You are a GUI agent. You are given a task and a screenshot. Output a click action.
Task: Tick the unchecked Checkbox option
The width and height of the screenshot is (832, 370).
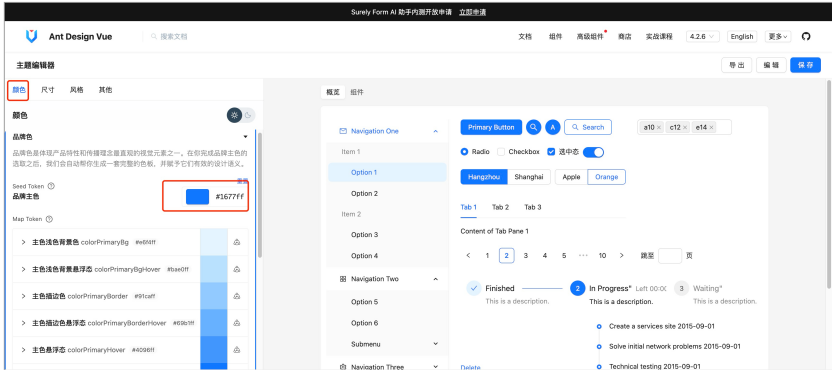click(501, 152)
